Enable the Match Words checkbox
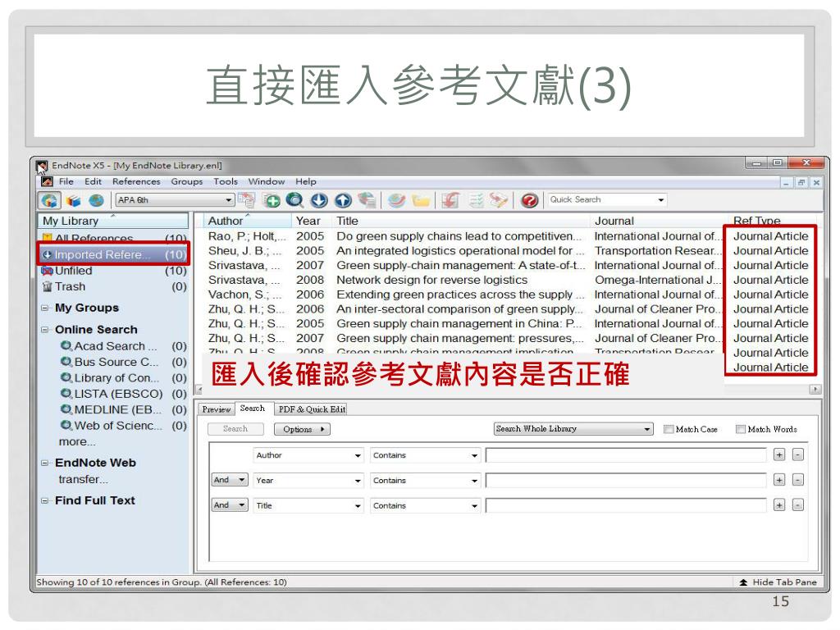Image resolution: width=840 pixels, height=630 pixels. click(x=741, y=429)
